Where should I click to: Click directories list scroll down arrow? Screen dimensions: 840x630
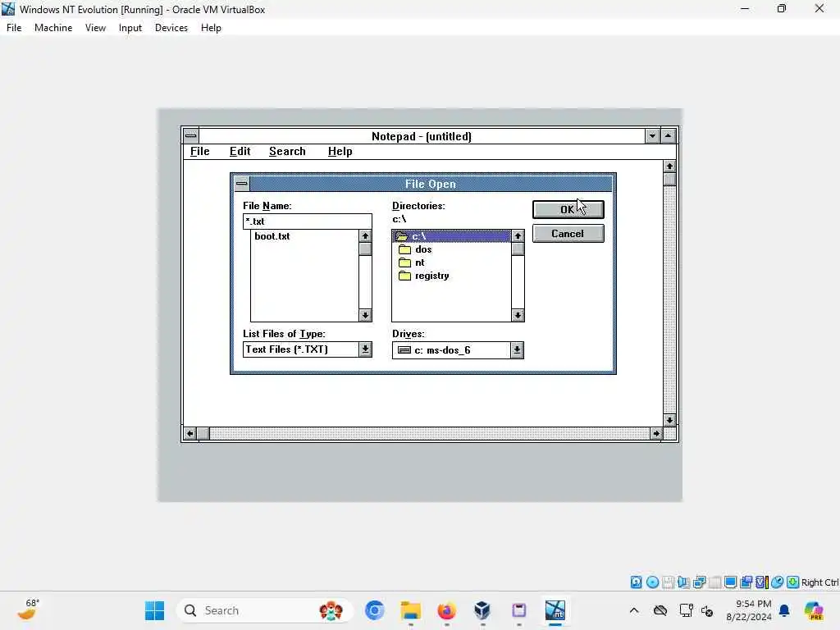[x=518, y=315]
